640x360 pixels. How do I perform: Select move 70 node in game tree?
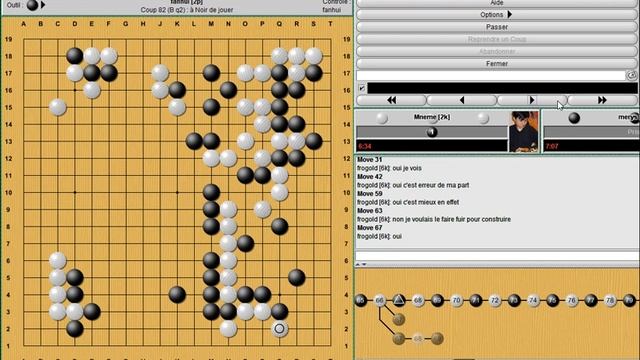[x=456, y=300]
